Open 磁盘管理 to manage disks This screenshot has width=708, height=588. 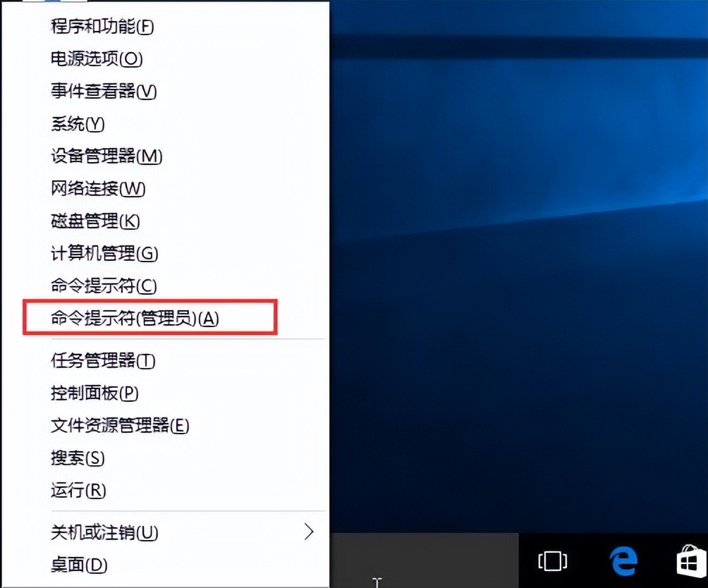click(x=95, y=221)
